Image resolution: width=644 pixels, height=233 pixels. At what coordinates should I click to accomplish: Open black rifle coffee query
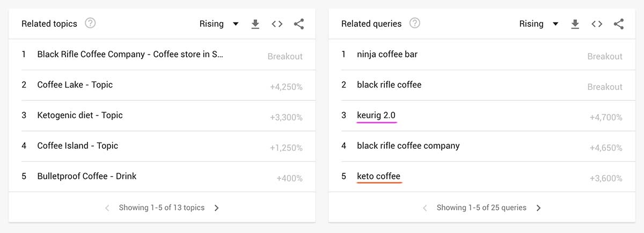389,85
